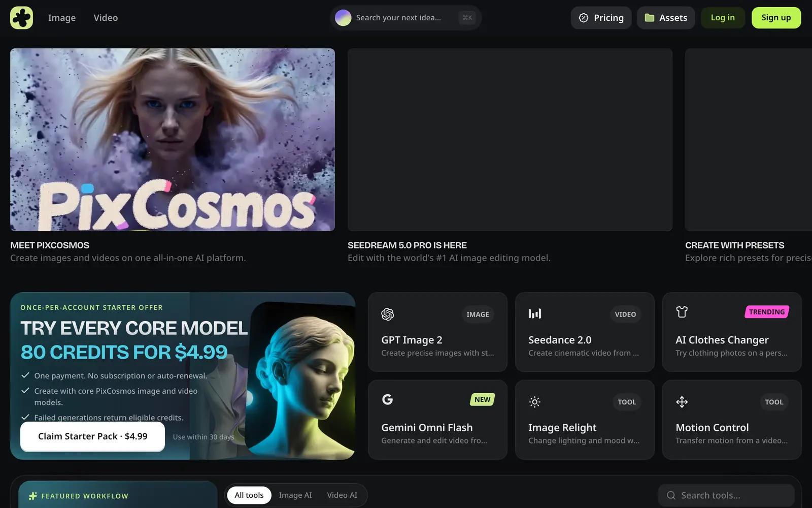Screen dimensions: 812x508
Task: Switch to the Image AI tab
Action: click(x=295, y=495)
